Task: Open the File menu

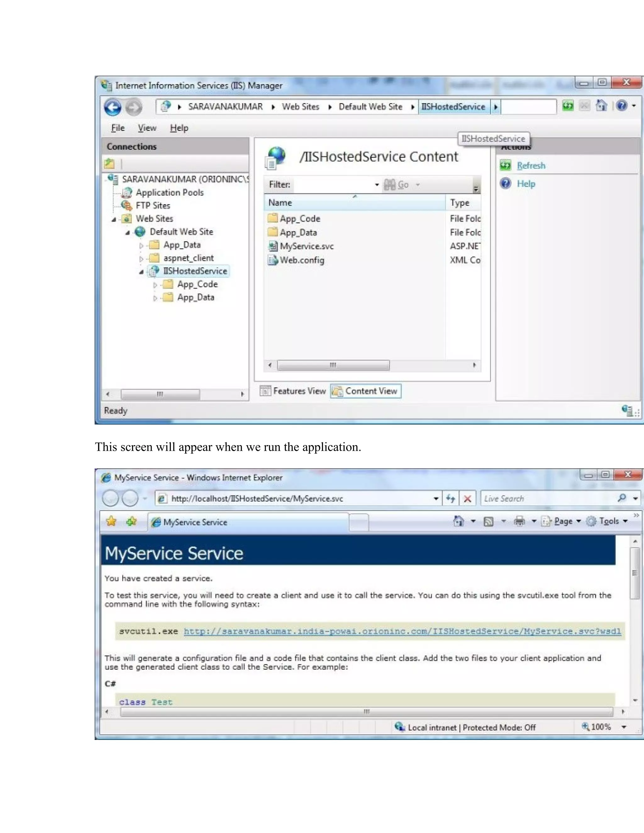Action: coord(118,128)
